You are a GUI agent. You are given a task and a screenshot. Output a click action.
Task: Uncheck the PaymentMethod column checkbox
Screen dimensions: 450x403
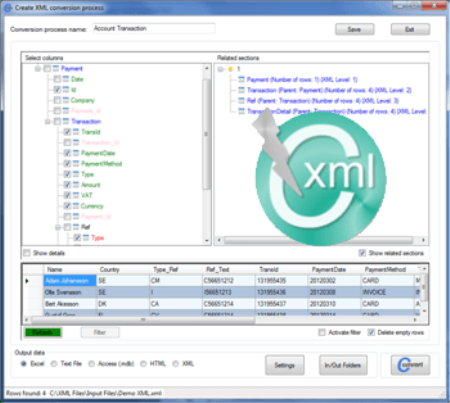pos(67,164)
